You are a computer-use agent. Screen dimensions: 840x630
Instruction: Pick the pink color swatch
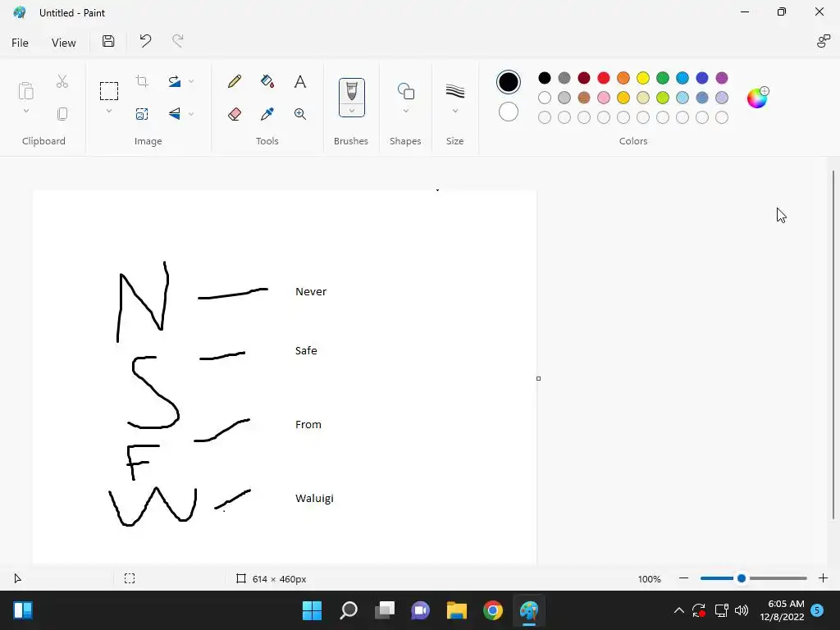[x=604, y=98]
